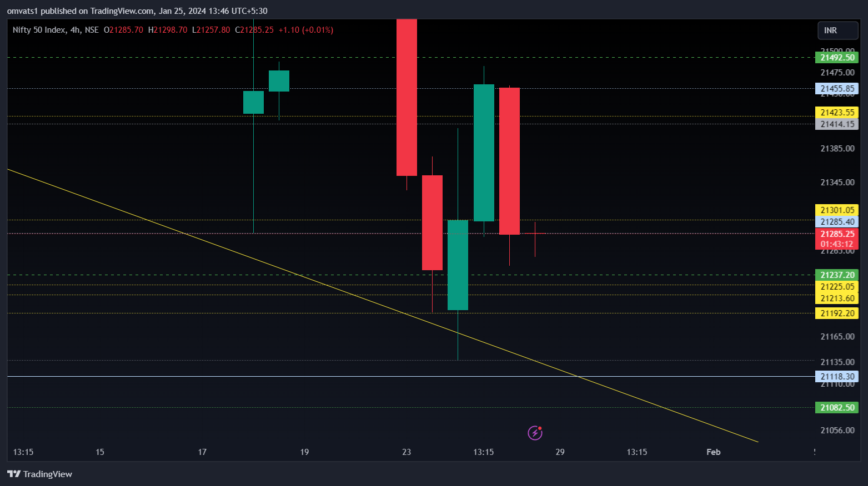Click the purple lightning event icon

(x=535, y=433)
